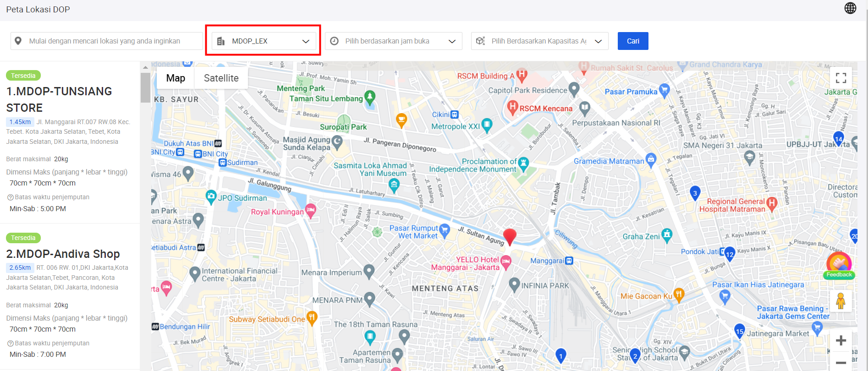Click Pasar Rumput Wet Market marker
The image size is (868, 371).
click(444, 230)
